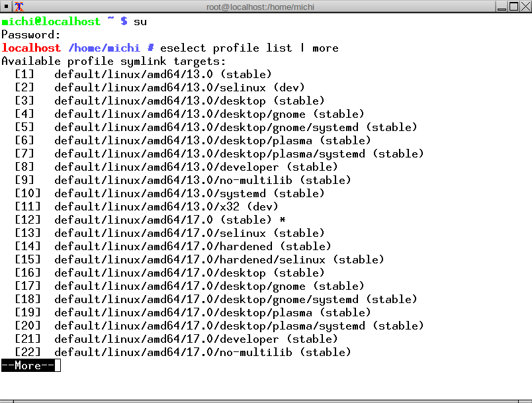Select profile row [18] 17.0/desktop/gnome/systemd
Viewport: 532px width, 403px height.
[216, 300]
